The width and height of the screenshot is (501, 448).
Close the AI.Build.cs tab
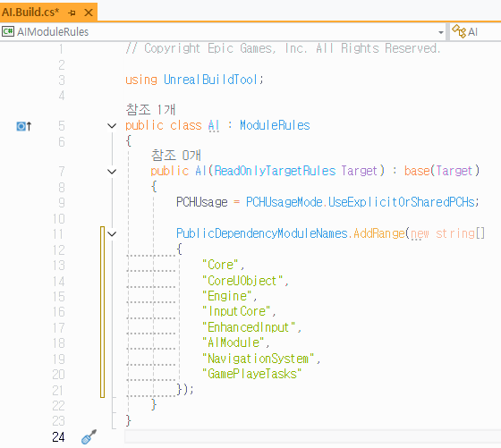(89, 13)
